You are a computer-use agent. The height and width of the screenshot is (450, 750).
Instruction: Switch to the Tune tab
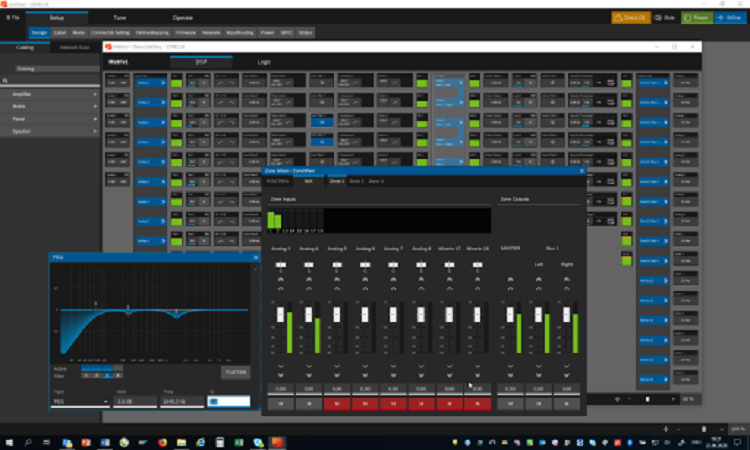click(x=119, y=18)
